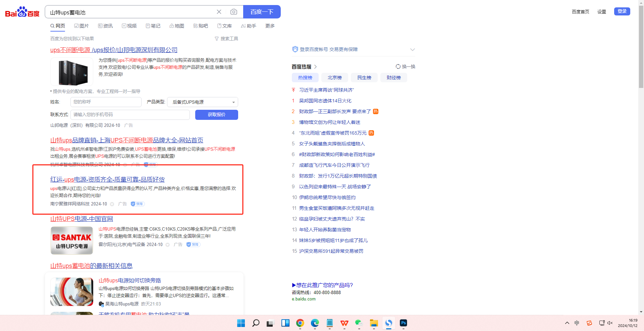Select the 北京榜 hot list tab

334,78
